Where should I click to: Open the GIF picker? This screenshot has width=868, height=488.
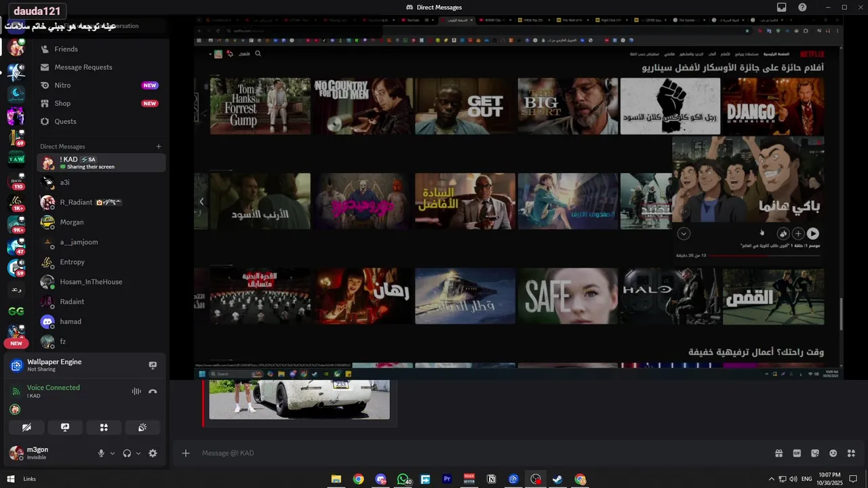pos(797,453)
